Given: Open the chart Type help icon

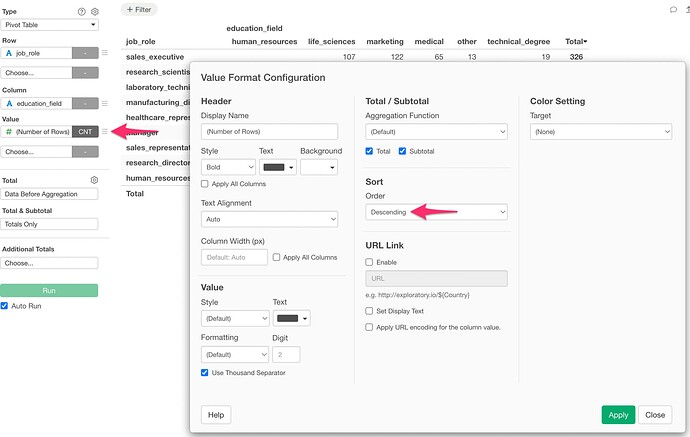Looking at the screenshot, I should coord(82,11).
